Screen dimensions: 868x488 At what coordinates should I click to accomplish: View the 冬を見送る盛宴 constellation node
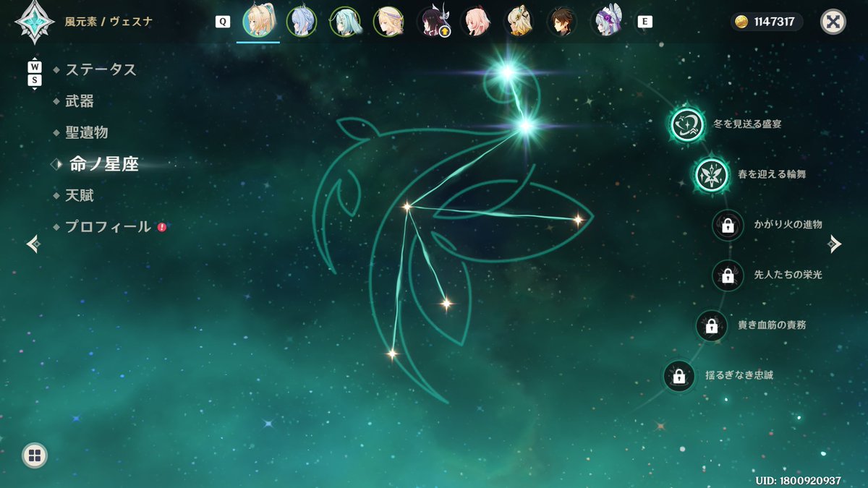coord(687,124)
